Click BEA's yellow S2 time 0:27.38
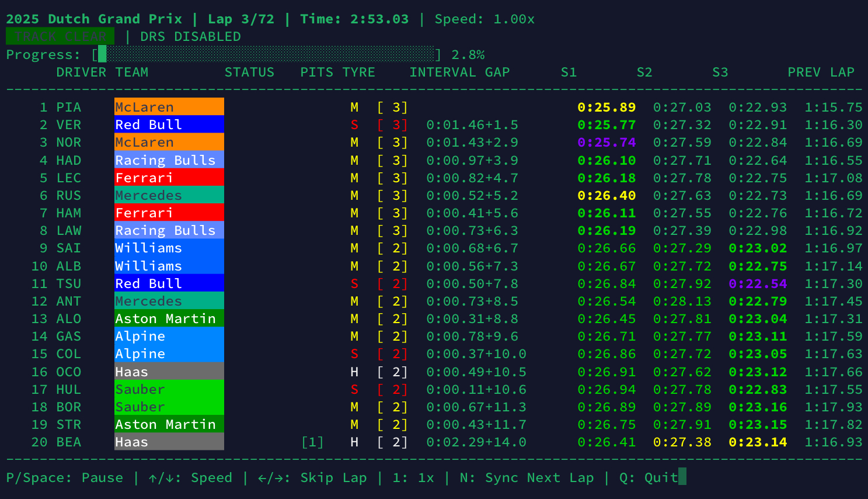The width and height of the screenshot is (868, 499). [x=682, y=442]
